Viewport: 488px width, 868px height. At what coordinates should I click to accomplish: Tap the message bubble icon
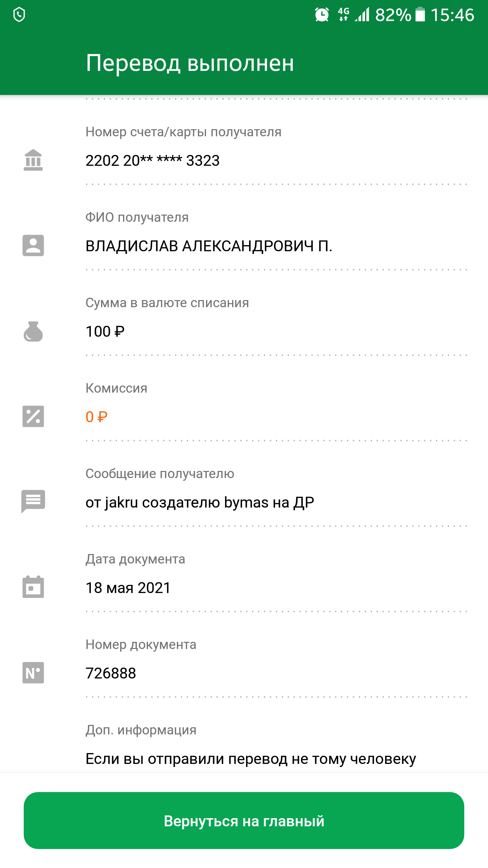click(33, 501)
